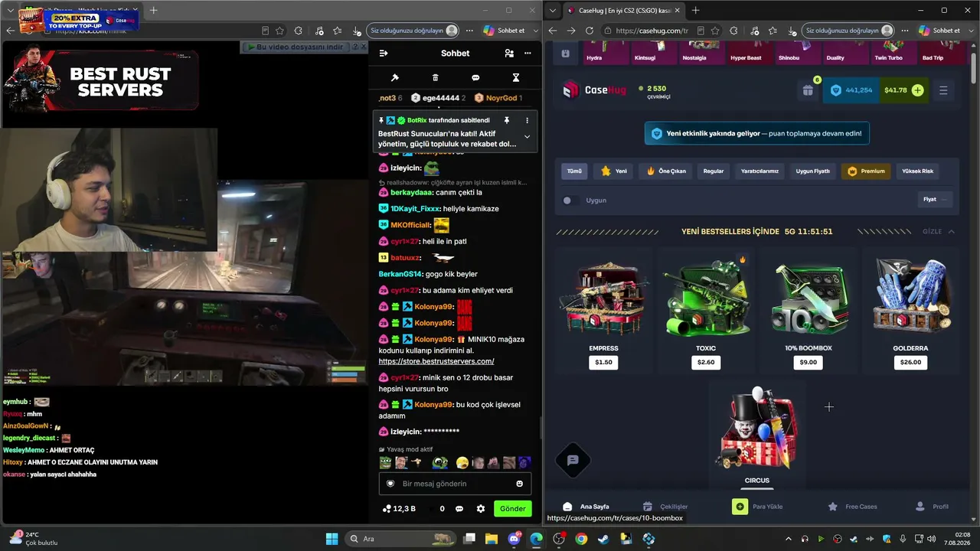Click the speech bubble icon in chat toolbar
The width and height of the screenshot is (980, 551).
point(475,78)
